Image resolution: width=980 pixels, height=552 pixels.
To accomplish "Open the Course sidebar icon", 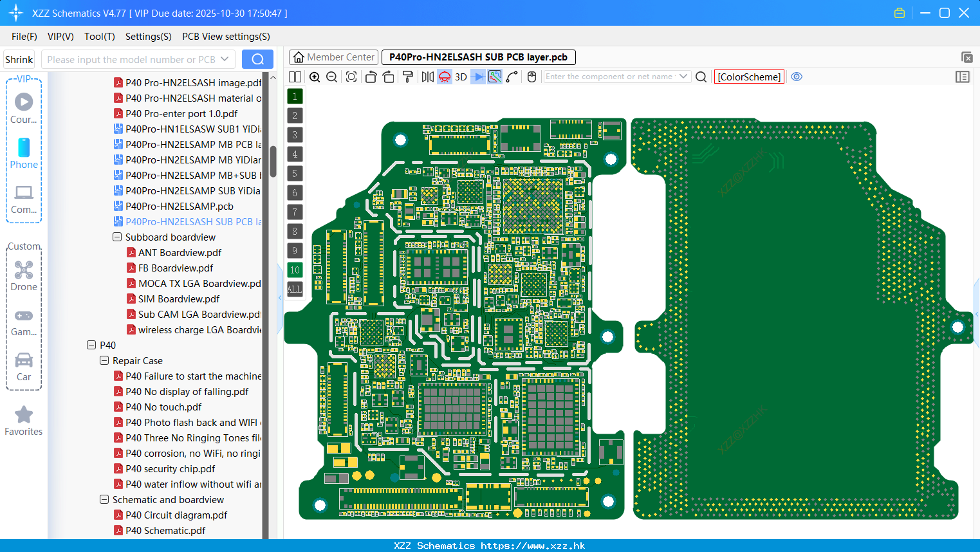I will pyautogui.click(x=24, y=108).
